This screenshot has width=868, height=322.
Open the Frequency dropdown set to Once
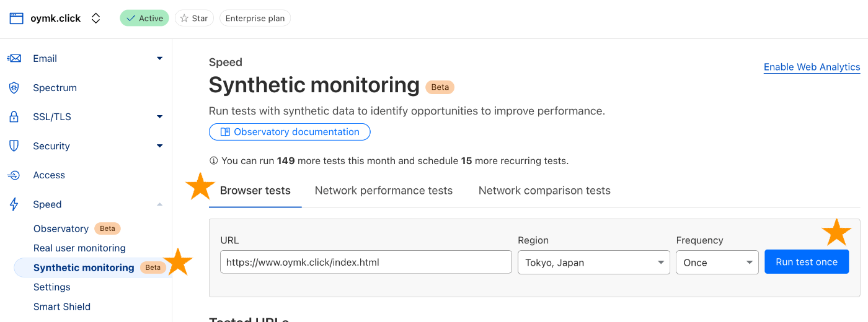717,263
